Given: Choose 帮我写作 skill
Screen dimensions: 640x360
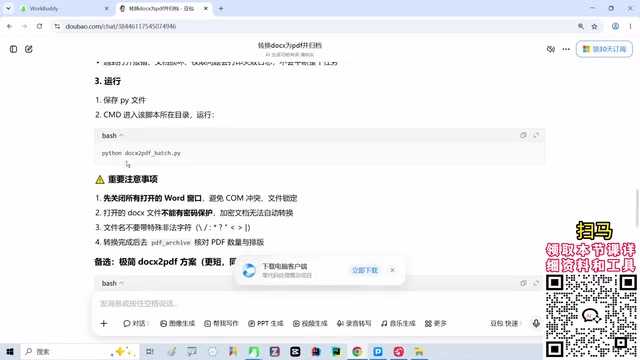Looking at the screenshot, I should coord(221,324).
